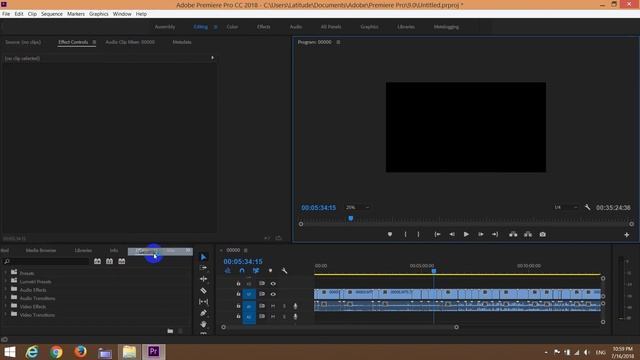Expand the Audio Effects folder
This screenshot has width=640, height=360.
5,290
